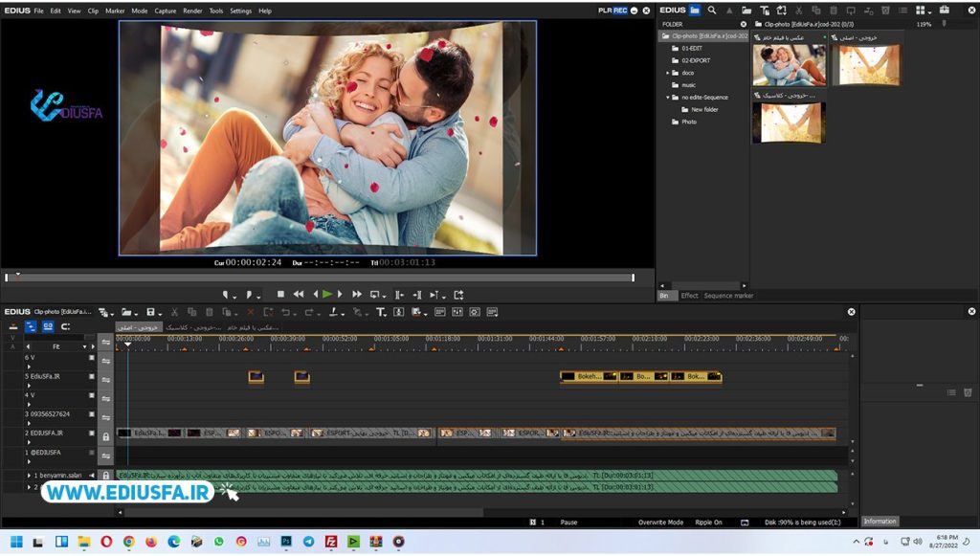Image resolution: width=980 pixels, height=556 pixels.
Task: Open the Loop playback options arrow
Action: click(x=384, y=296)
